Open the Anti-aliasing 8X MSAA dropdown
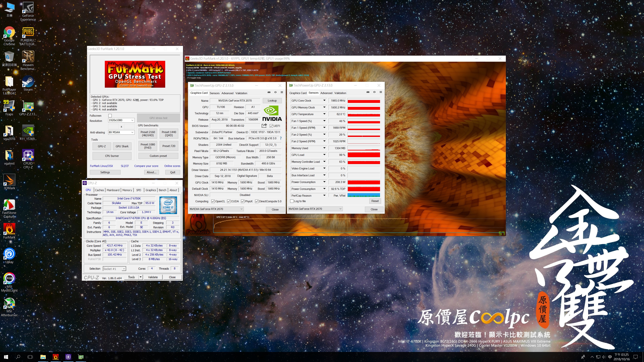This screenshot has height=362, width=644. pyautogui.click(x=121, y=132)
